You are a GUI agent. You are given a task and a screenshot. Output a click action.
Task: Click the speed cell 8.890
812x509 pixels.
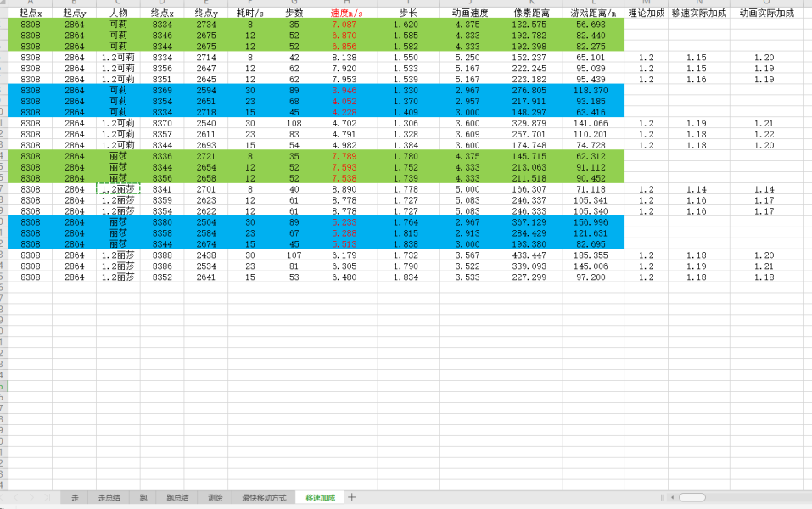pyautogui.click(x=347, y=189)
